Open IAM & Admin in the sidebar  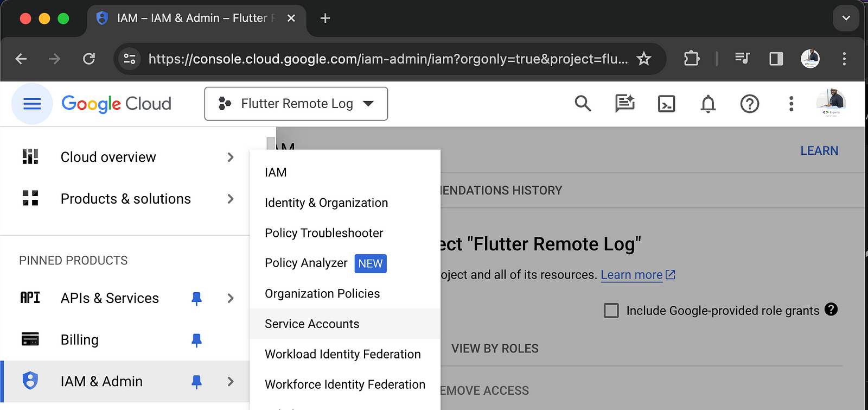tap(101, 381)
